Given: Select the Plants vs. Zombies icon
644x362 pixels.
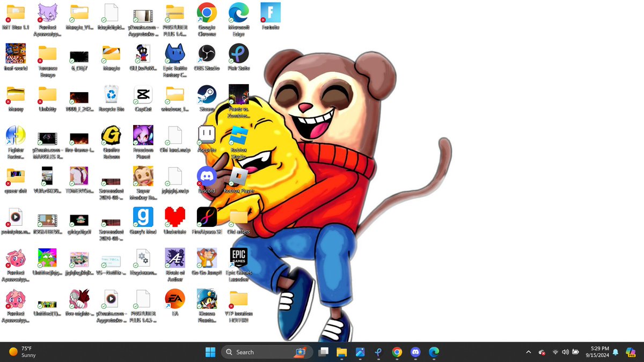Looking at the screenshot, I should (238, 101).
